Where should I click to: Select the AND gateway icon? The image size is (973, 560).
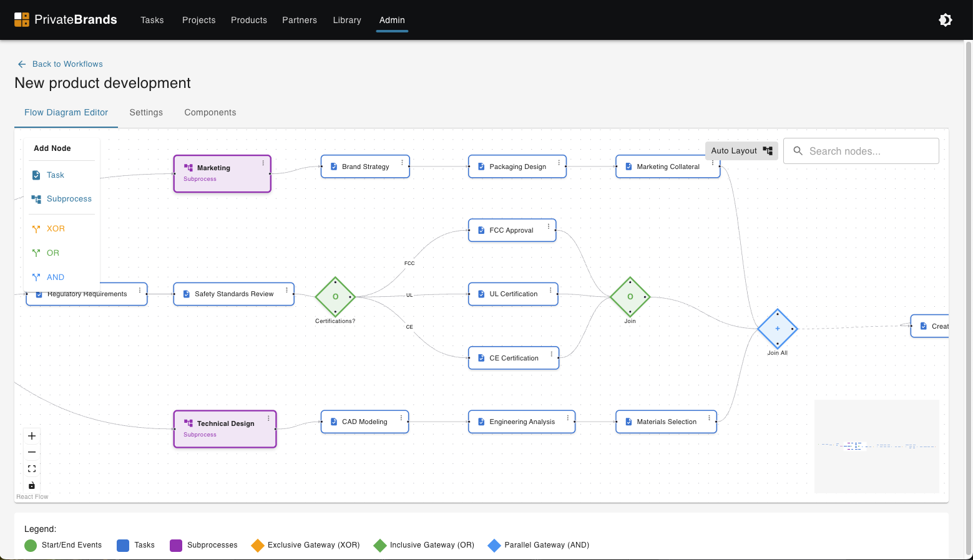(36, 277)
